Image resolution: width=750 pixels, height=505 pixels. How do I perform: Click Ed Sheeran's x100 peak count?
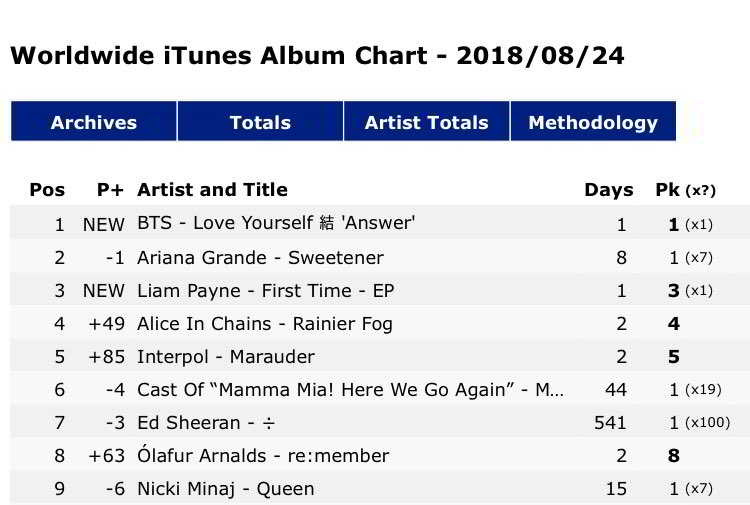708,423
